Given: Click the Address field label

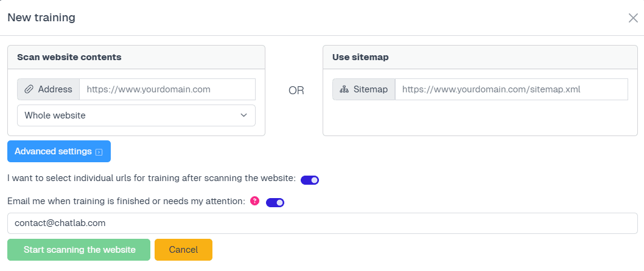Looking at the screenshot, I should [x=55, y=89].
